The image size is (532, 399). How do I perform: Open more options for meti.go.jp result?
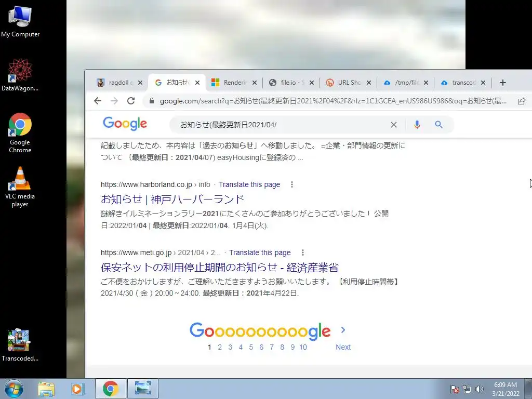pos(303,252)
